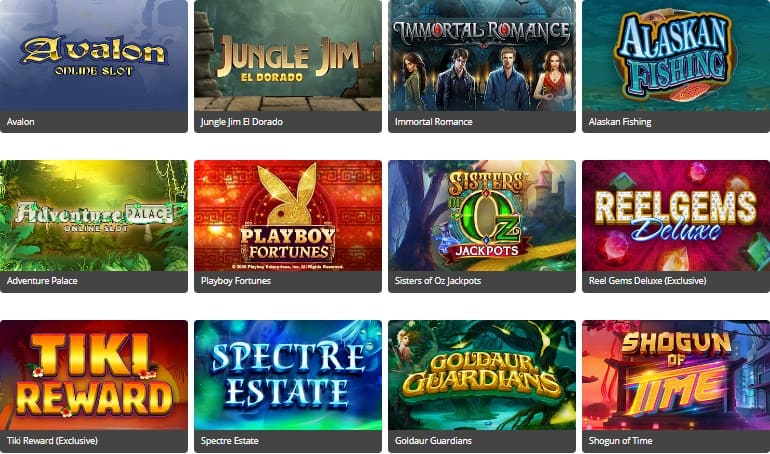Open the Goldaur Guardians game image
This screenshot has width=770, height=454.
(x=482, y=375)
